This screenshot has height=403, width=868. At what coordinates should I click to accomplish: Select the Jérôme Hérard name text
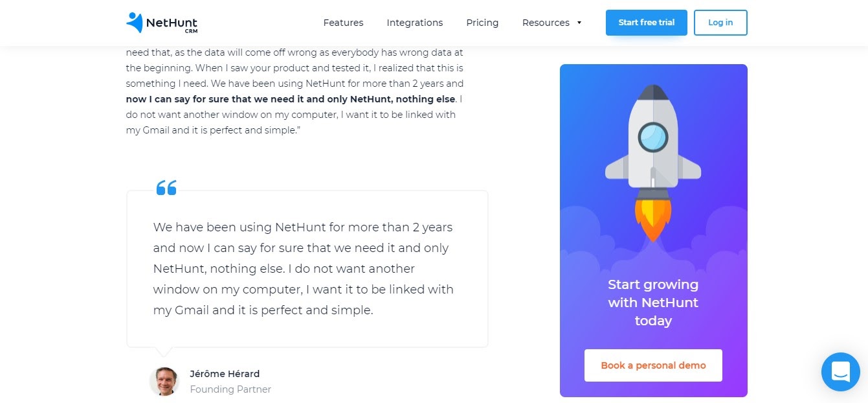coord(225,374)
